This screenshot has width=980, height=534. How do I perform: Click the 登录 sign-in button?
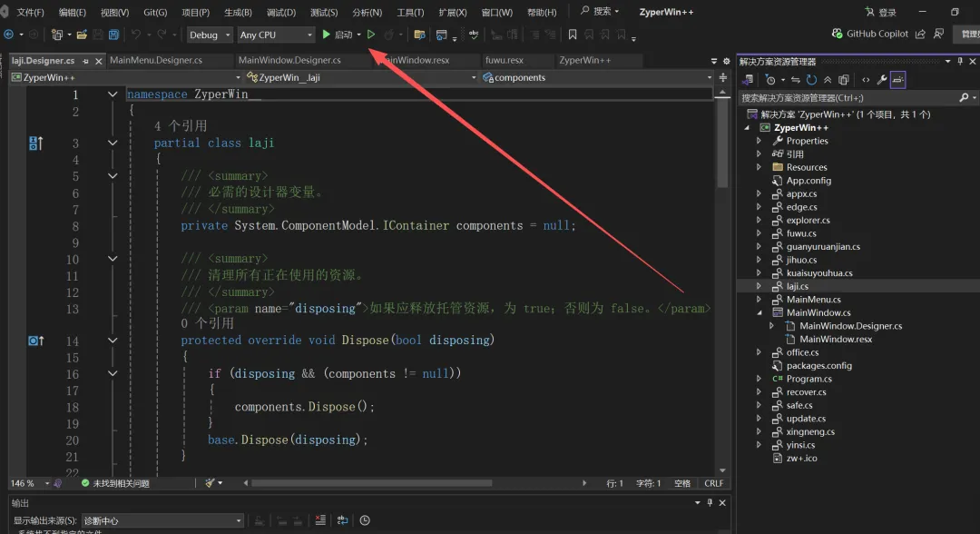(x=880, y=13)
